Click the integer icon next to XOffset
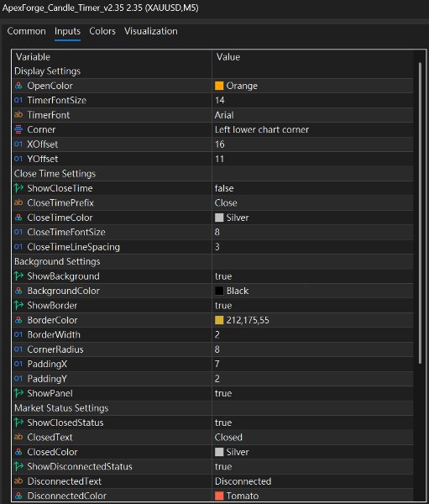Screen dimensions: 429x504 click(x=18, y=144)
